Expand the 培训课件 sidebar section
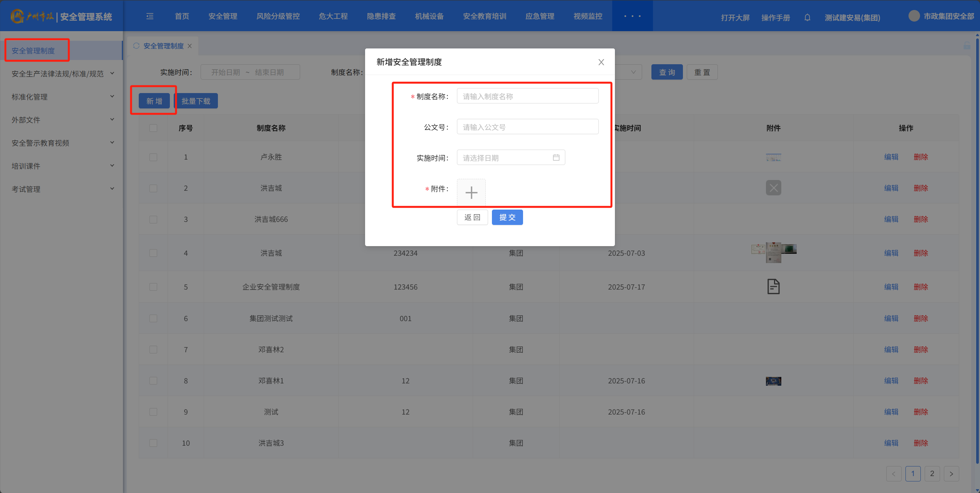This screenshot has height=493, width=980. pyautogui.click(x=61, y=166)
